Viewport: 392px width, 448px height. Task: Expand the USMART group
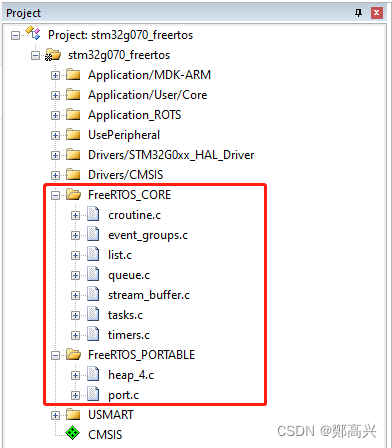coord(55,415)
